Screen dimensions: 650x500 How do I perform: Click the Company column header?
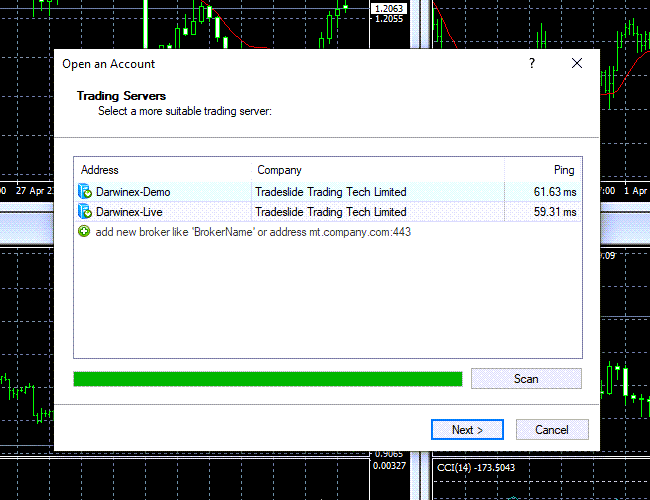click(x=279, y=170)
